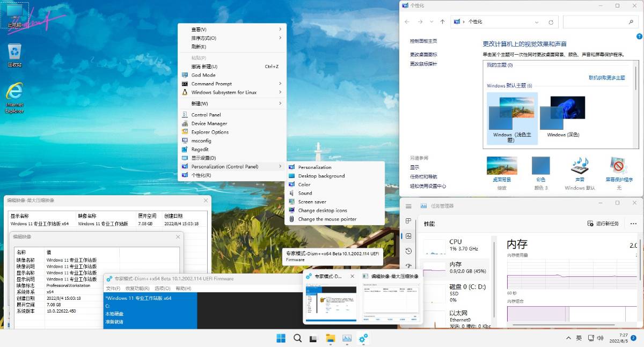The height and width of the screenshot is (347, 644).
Task: Select 磁盘 0 (C: D:) performance item
Action: point(455,293)
